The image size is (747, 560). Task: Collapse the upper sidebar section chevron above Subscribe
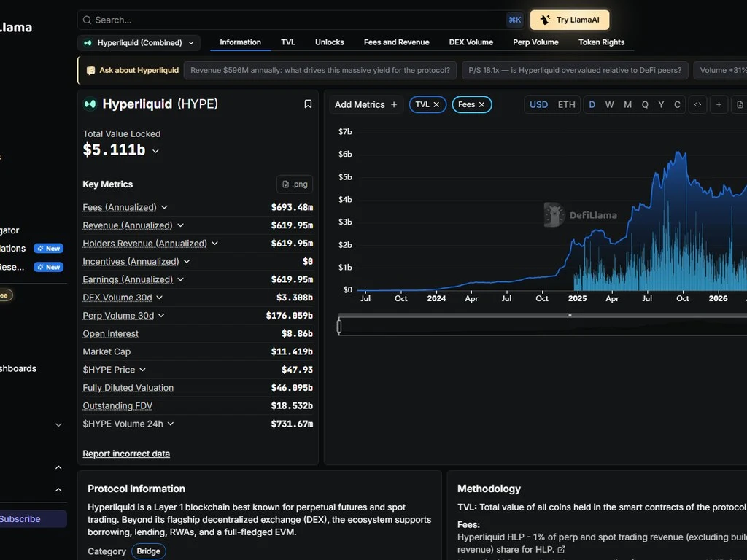tap(58, 467)
